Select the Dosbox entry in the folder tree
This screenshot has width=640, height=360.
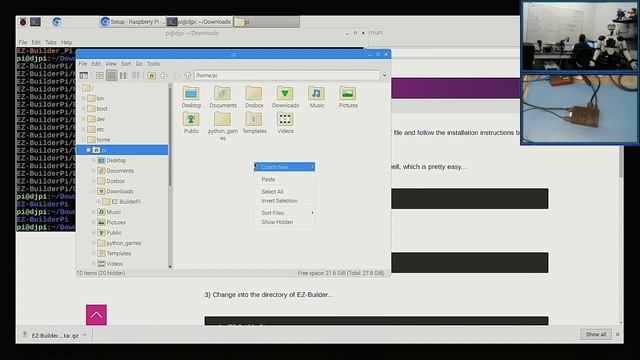116,181
